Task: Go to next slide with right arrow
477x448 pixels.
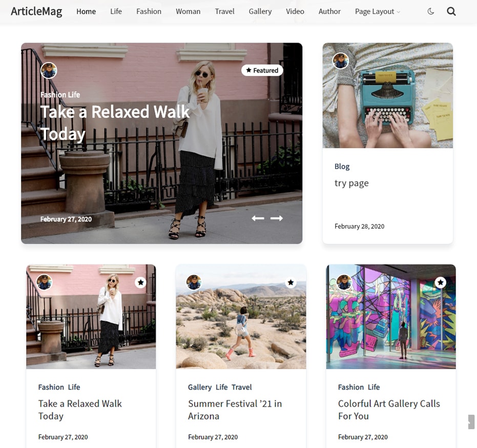Action: (277, 218)
